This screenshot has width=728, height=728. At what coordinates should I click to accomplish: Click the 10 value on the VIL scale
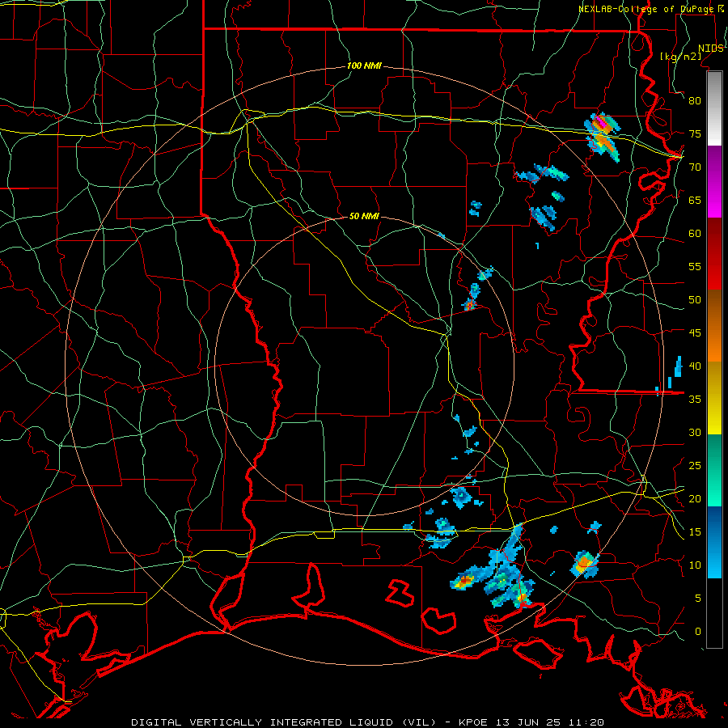(x=695, y=565)
